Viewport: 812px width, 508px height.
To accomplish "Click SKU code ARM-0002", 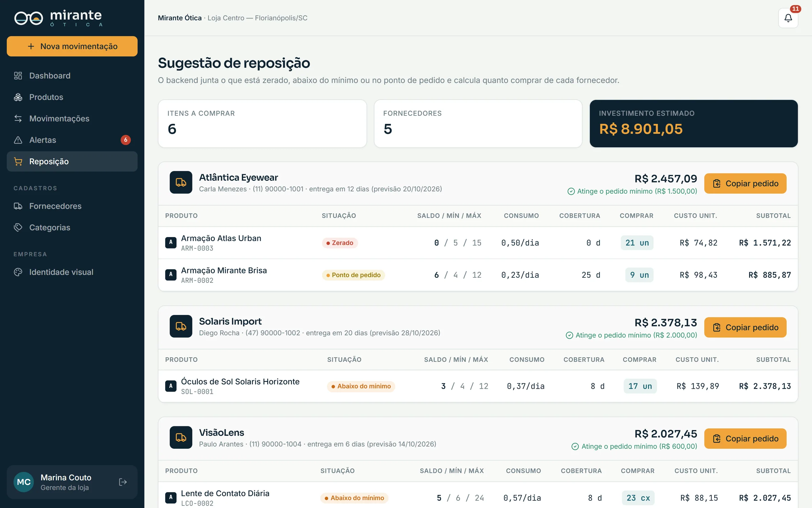I will 197,280.
